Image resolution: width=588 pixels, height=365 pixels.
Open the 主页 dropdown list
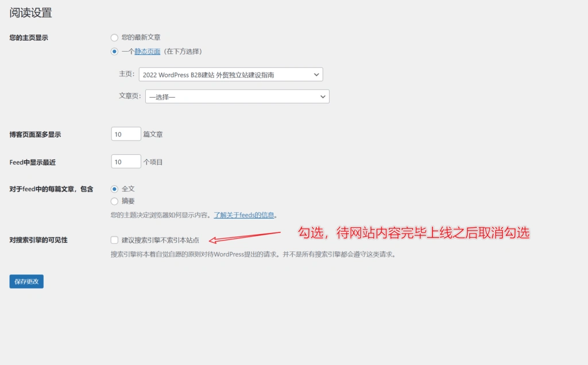coord(231,75)
